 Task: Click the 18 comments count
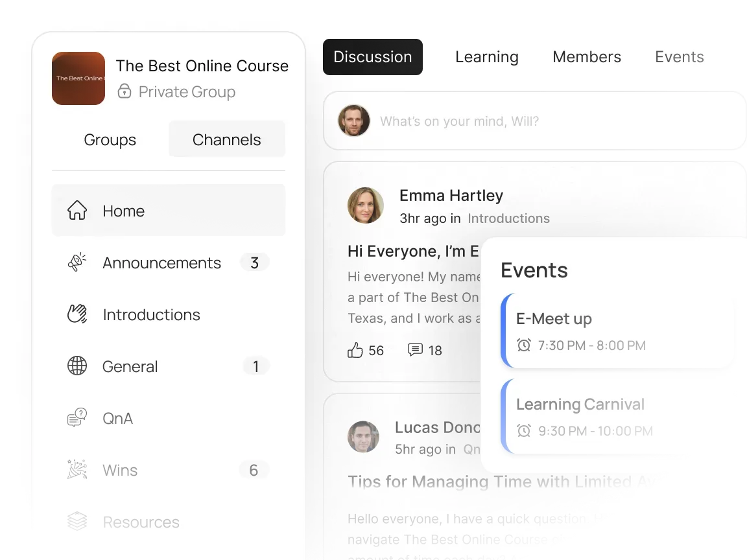coord(435,351)
